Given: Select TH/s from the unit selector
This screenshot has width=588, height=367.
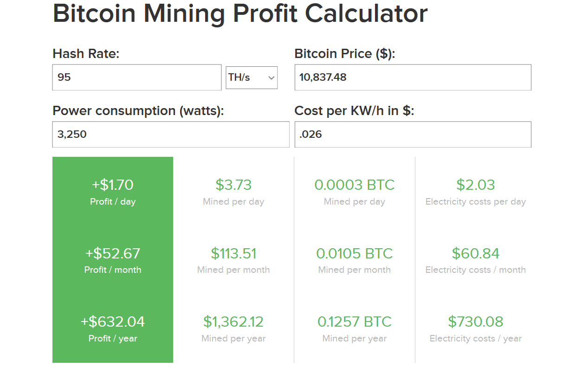Looking at the screenshot, I should click(x=251, y=77).
